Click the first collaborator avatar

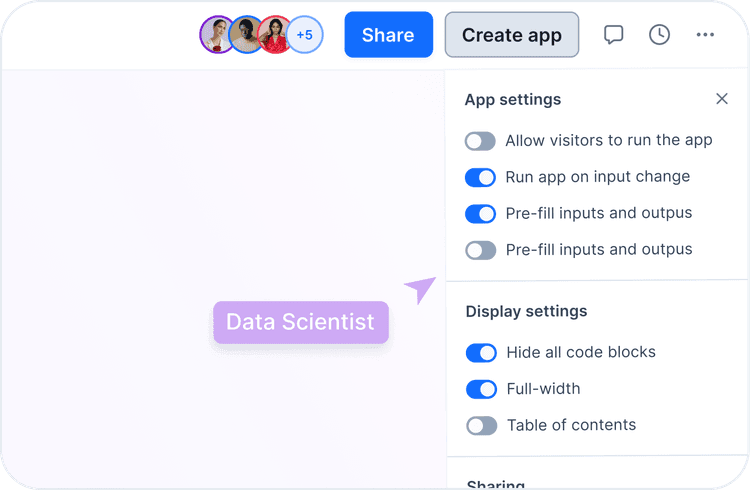point(216,35)
